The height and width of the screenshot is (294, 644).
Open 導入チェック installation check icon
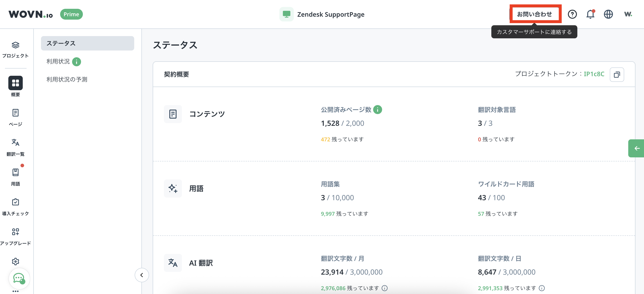[15, 202]
